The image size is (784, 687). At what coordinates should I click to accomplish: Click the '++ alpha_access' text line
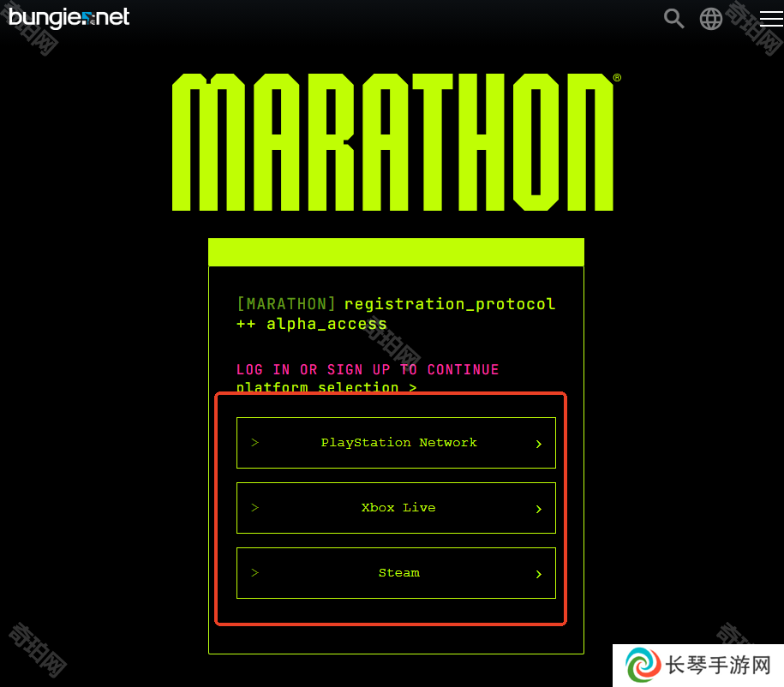[x=312, y=324]
